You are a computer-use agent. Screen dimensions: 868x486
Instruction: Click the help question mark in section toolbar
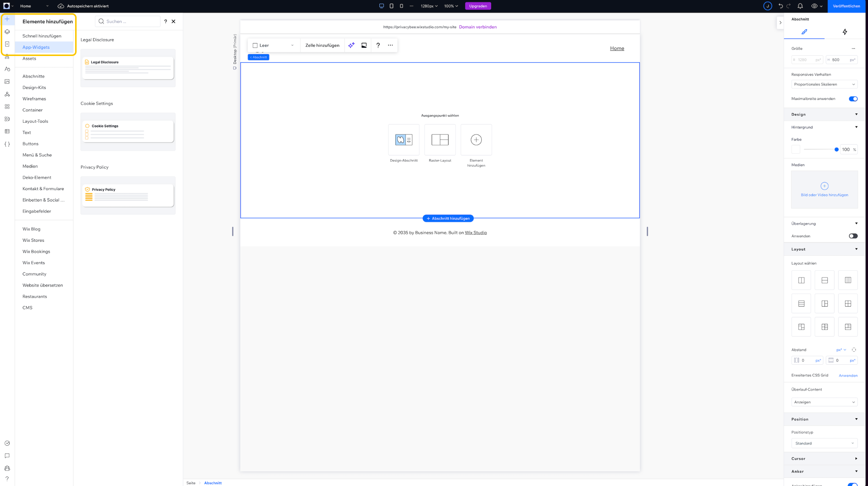point(378,45)
